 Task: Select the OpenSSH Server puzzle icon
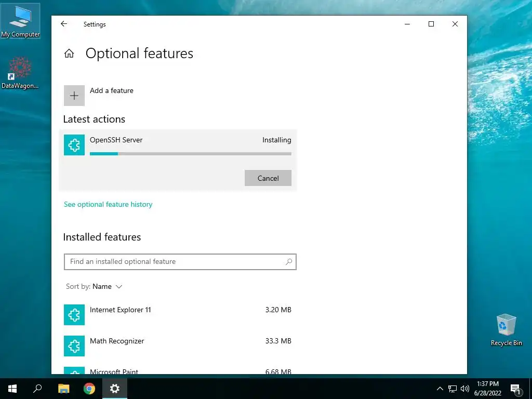[x=74, y=145]
